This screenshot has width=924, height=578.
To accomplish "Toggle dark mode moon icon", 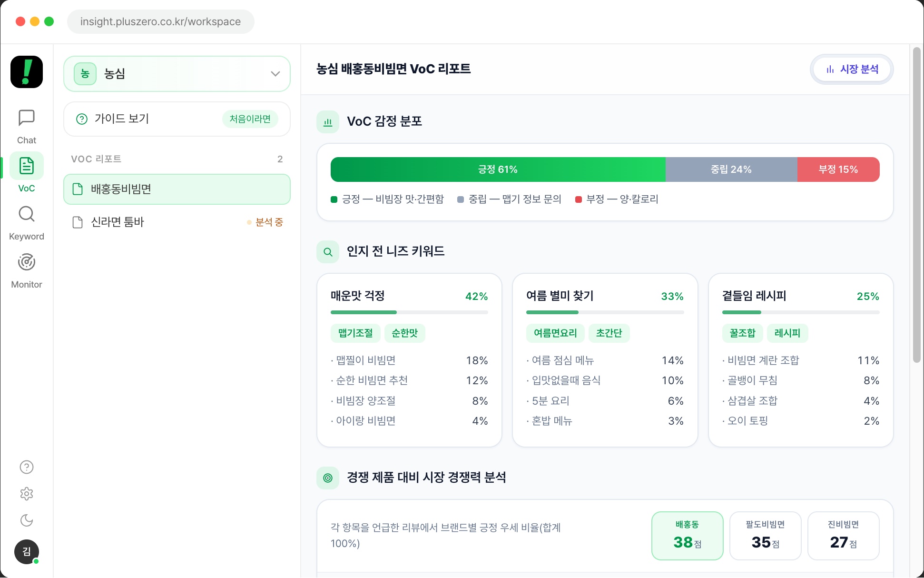I will (27, 520).
